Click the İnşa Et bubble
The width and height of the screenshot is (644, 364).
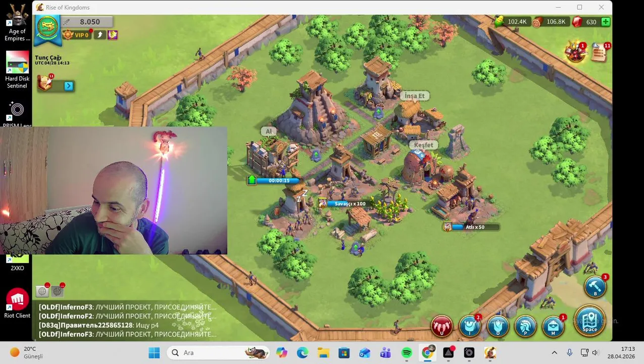coord(415,96)
